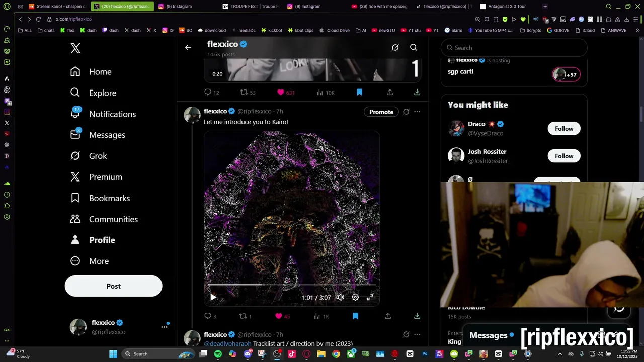This screenshot has width=644, height=362.
Task: Open Grok explain on Kairo post
Action: pos(406,112)
